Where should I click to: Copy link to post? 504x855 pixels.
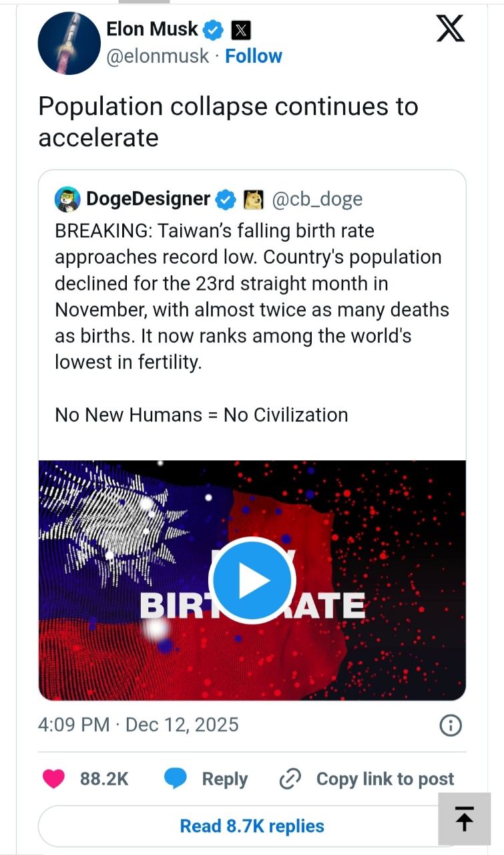tap(366, 779)
